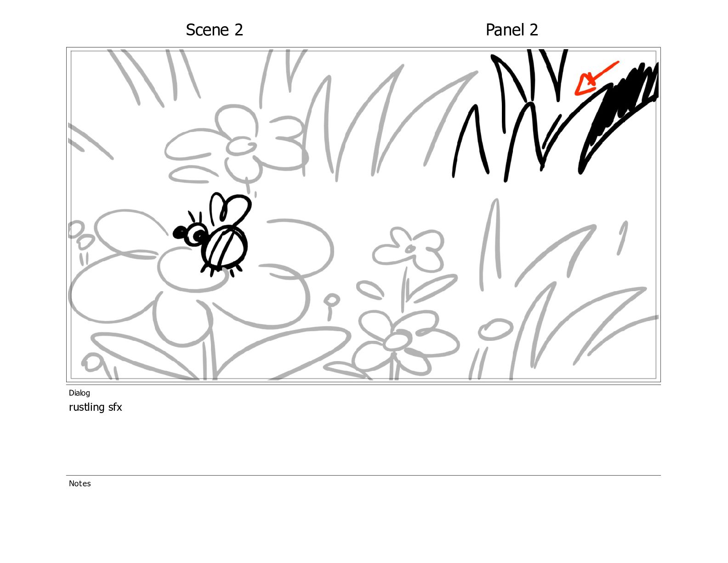The image size is (728, 563).
Task: Click the Notes label
Action: [80, 483]
